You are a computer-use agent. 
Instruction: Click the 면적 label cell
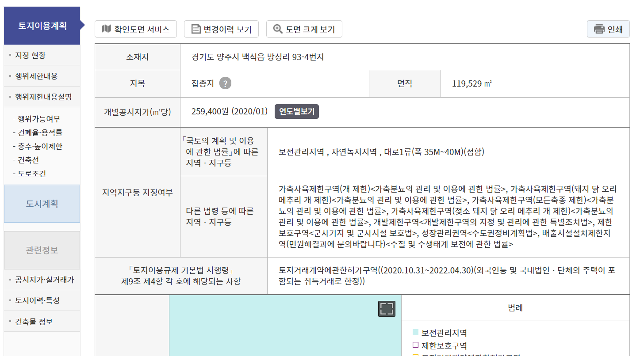pos(405,83)
